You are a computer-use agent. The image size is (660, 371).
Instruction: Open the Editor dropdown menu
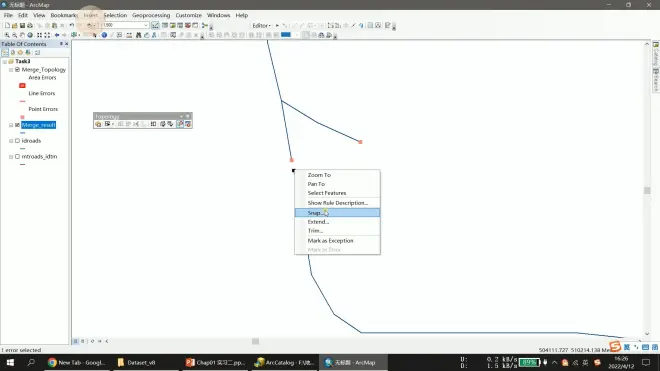[x=261, y=26]
